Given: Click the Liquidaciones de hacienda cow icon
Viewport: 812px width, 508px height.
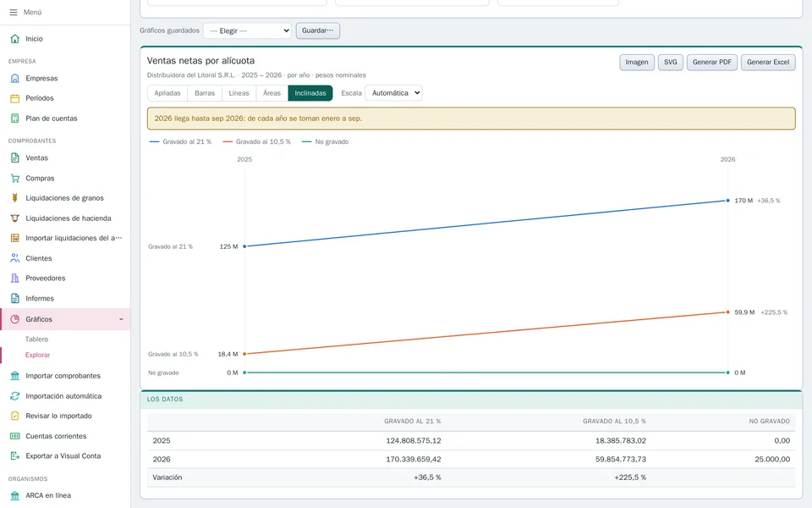Looking at the screenshot, I should tap(15, 218).
